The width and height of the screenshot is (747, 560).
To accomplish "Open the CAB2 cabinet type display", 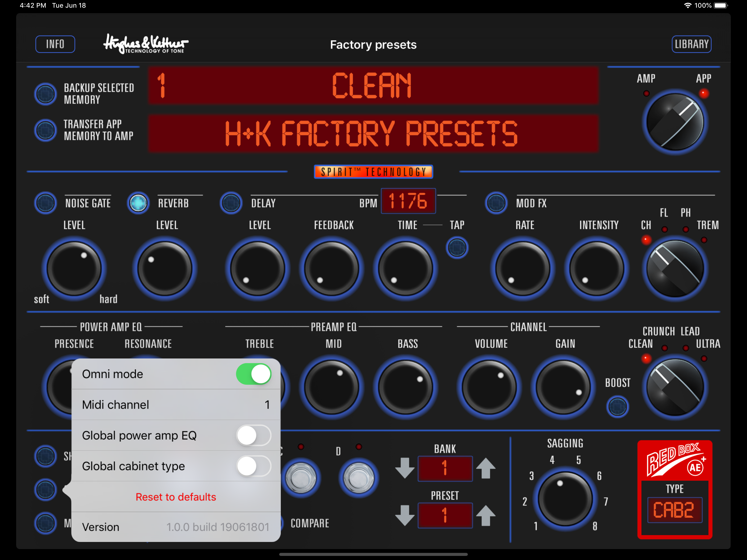I will [x=675, y=510].
